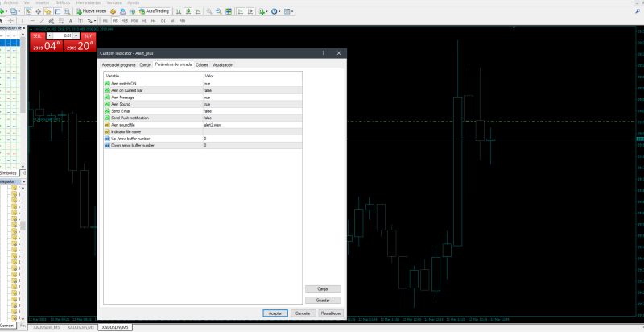Click the Cargar button

coord(323,288)
